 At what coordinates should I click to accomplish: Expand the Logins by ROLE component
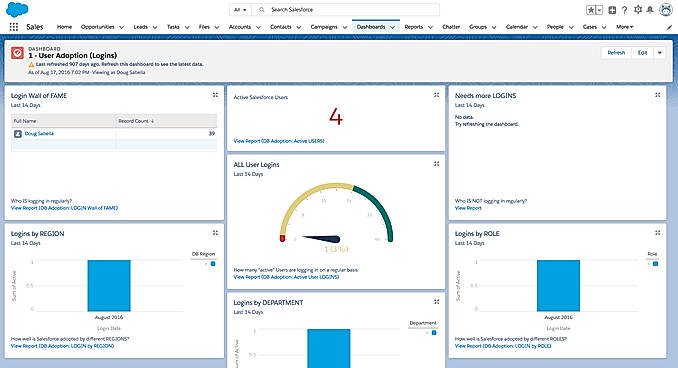(x=658, y=233)
